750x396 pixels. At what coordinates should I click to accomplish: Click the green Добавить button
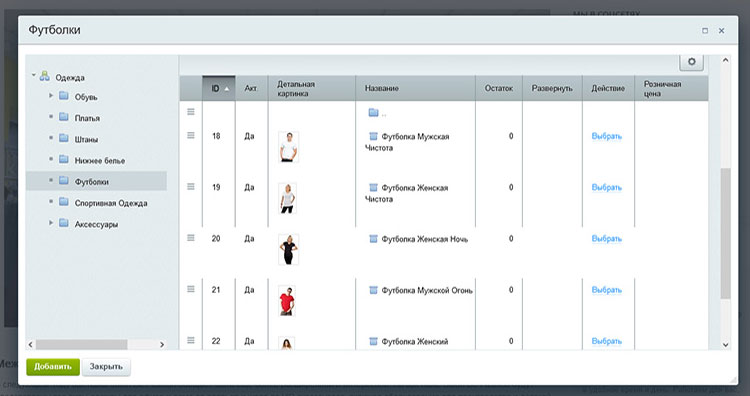[53, 367]
